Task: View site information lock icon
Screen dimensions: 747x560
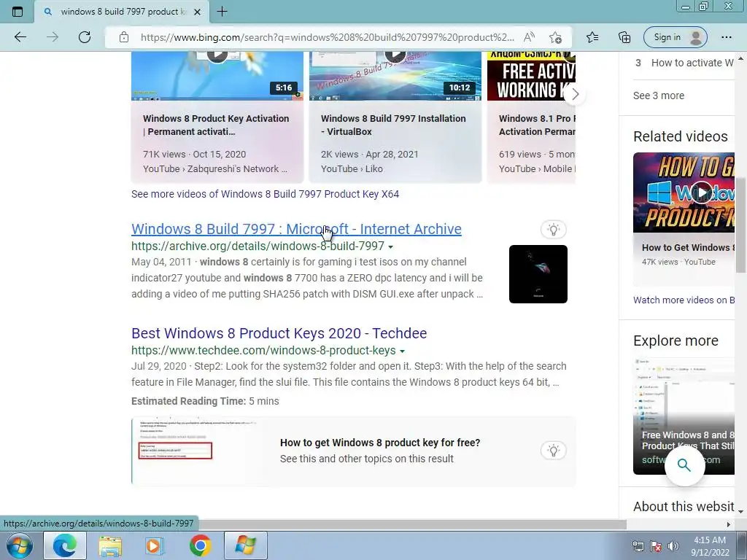Action: click(124, 37)
